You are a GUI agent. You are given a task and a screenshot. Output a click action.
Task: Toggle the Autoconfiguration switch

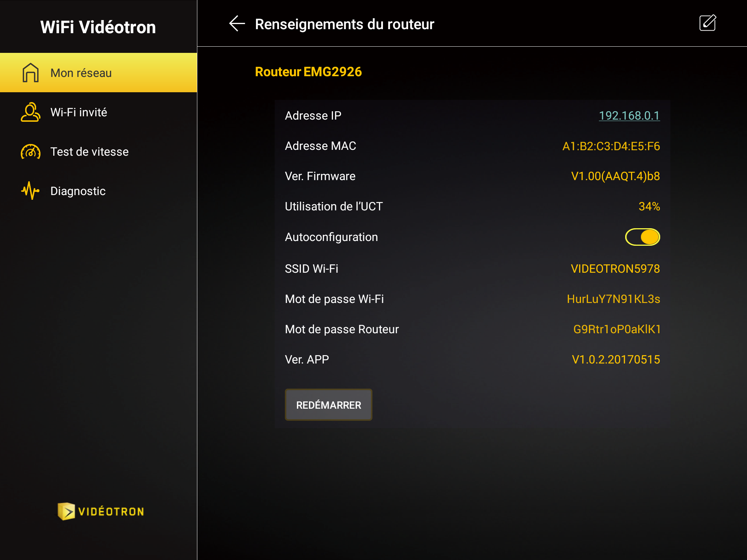click(642, 237)
